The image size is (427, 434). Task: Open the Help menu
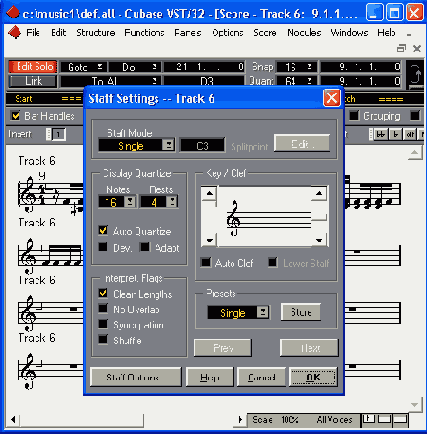point(386,33)
